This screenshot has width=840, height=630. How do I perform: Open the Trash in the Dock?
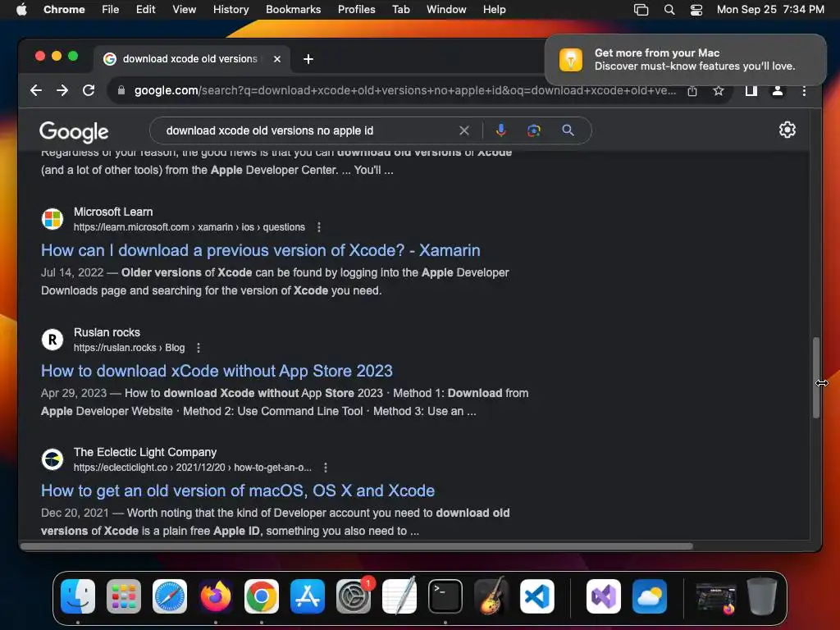point(762,596)
